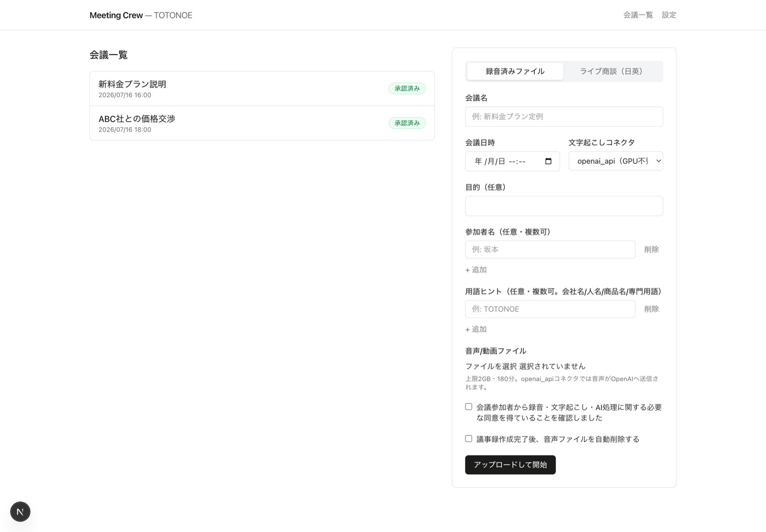Focus the 会議名 input field

coord(564,117)
